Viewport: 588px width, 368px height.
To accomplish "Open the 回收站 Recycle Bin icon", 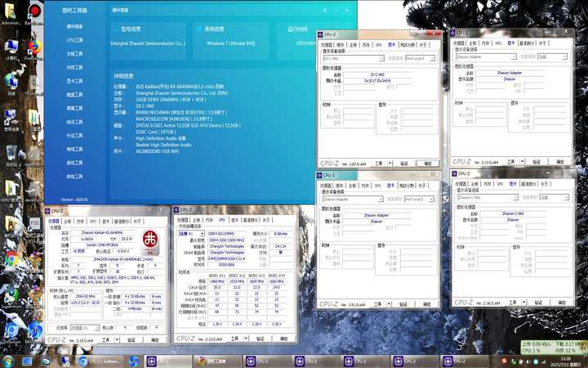I will click(x=11, y=155).
